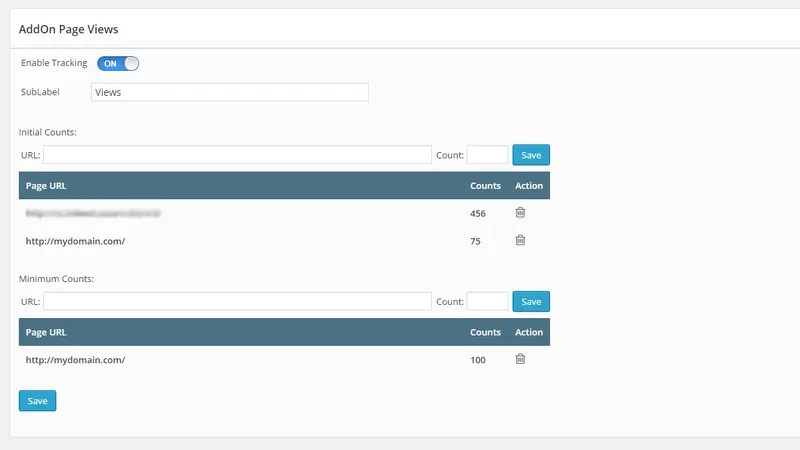Focus the Initial Counts URL input
Viewport: 800px width, 450px height.
point(237,155)
